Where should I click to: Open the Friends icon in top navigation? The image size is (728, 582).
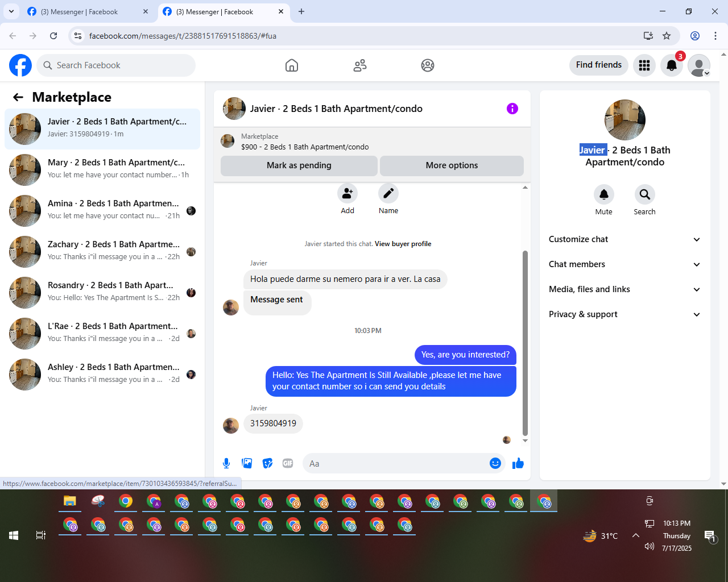(360, 65)
